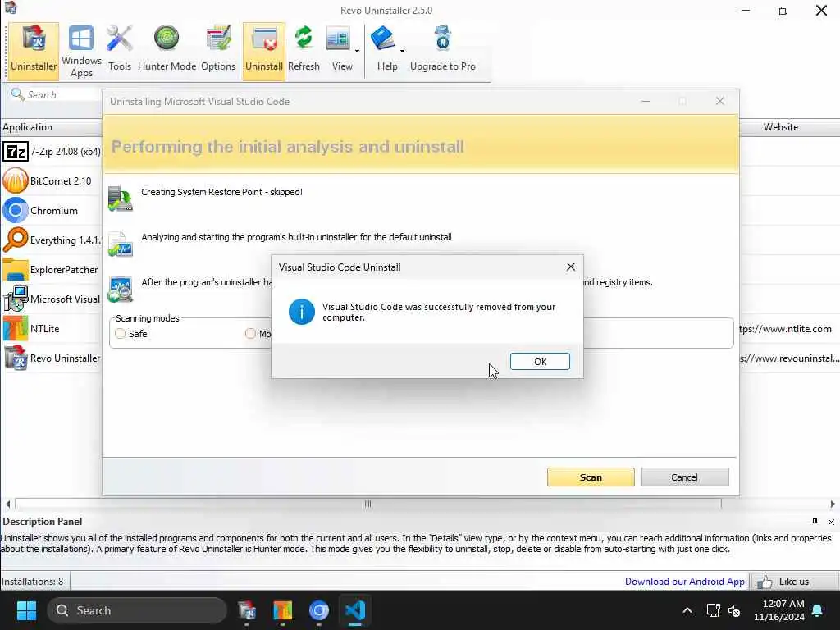Image resolution: width=840 pixels, height=630 pixels.
Task: Click the ntlite.com website link
Action: tap(785, 328)
